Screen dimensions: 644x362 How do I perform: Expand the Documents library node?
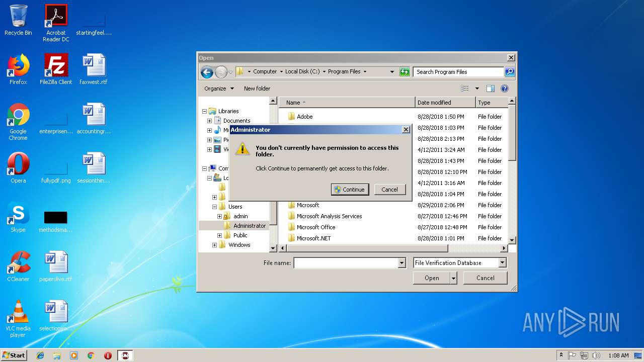click(210, 121)
